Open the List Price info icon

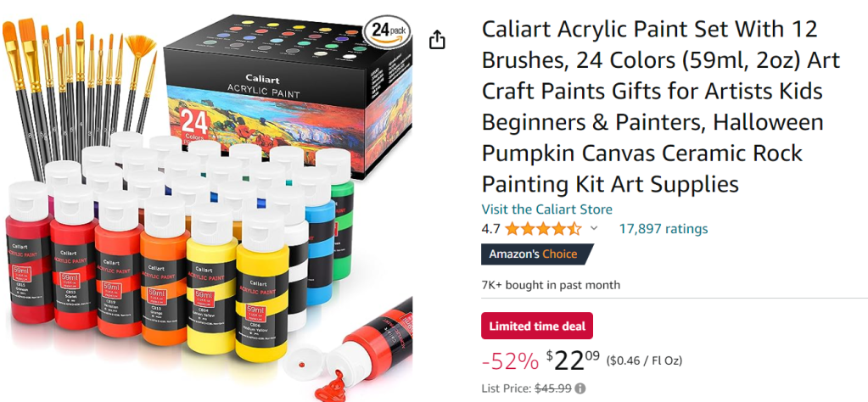[580, 388]
